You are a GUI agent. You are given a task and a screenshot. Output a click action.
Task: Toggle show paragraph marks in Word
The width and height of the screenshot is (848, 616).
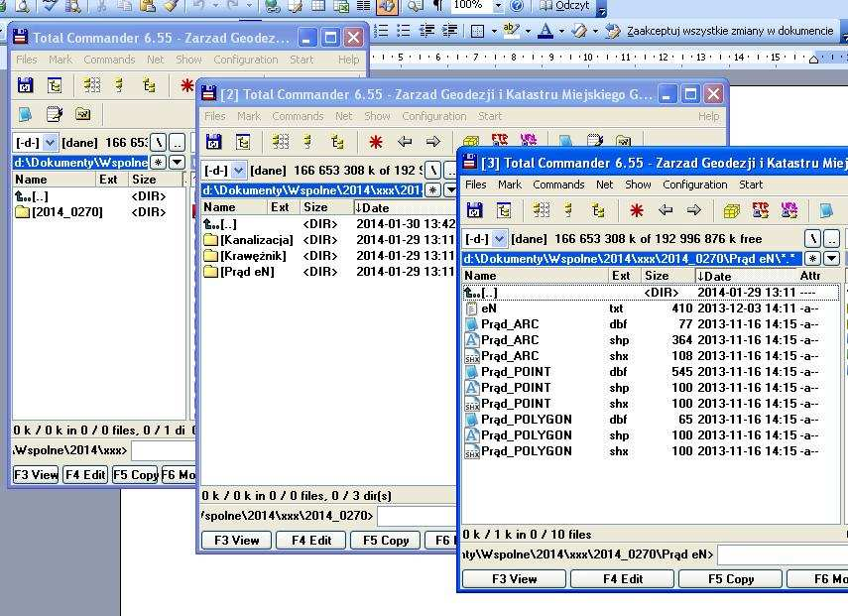click(x=438, y=6)
